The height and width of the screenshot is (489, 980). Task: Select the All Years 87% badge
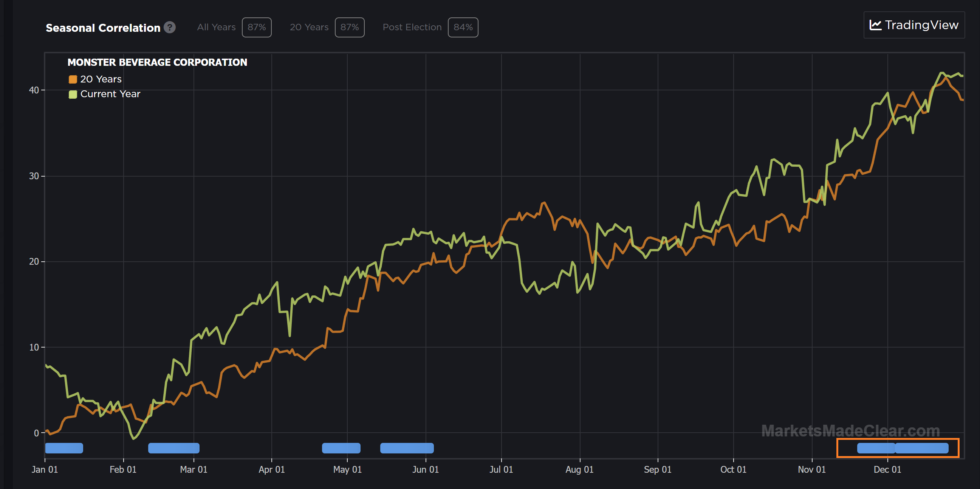(x=256, y=27)
